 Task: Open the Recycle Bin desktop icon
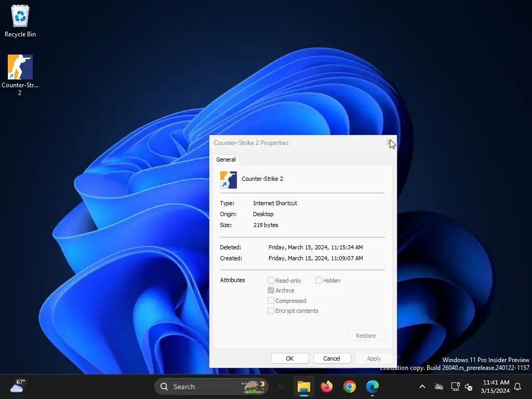click(20, 21)
